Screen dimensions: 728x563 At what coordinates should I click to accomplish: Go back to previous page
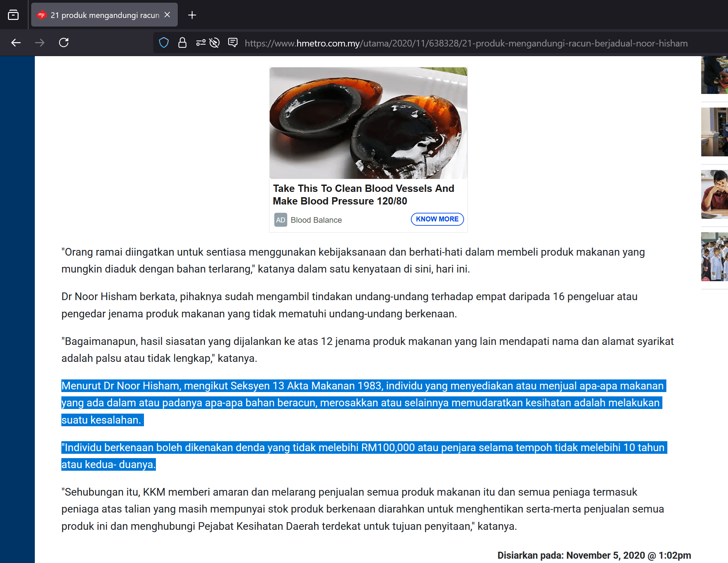point(16,43)
